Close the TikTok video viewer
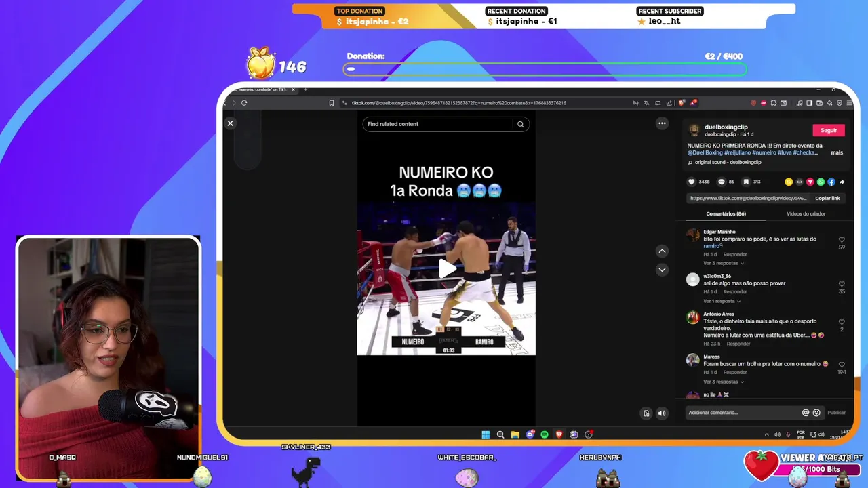Image resolution: width=868 pixels, height=488 pixels. tap(230, 123)
